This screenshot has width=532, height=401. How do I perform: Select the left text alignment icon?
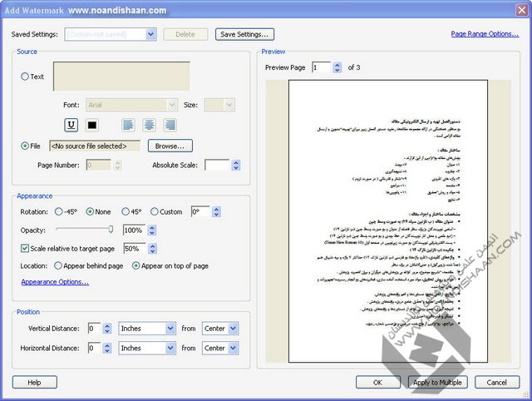point(128,125)
